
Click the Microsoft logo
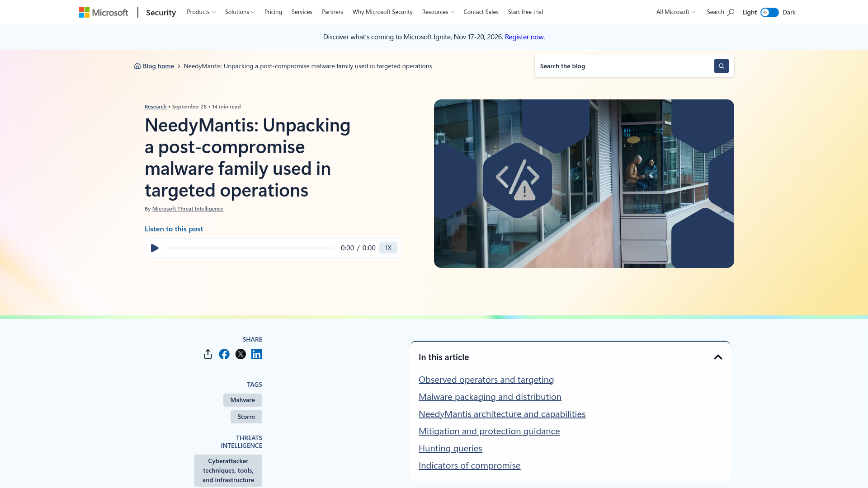point(104,12)
